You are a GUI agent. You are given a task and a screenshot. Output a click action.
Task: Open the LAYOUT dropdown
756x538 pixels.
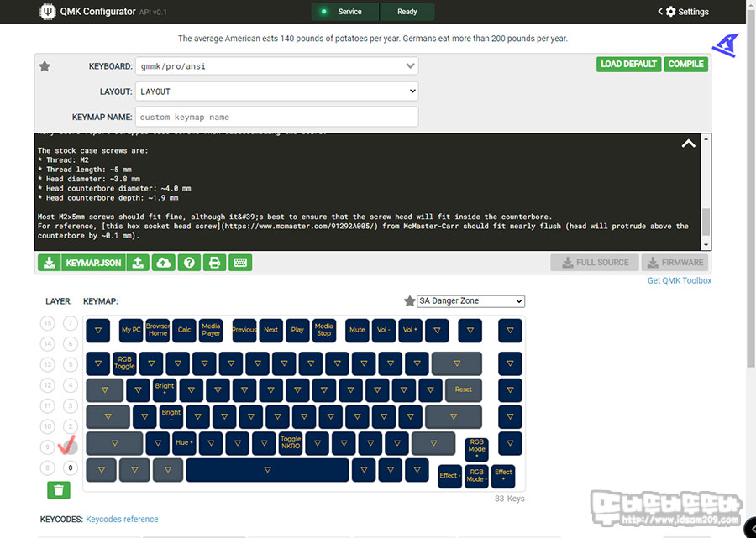click(276, 91)
